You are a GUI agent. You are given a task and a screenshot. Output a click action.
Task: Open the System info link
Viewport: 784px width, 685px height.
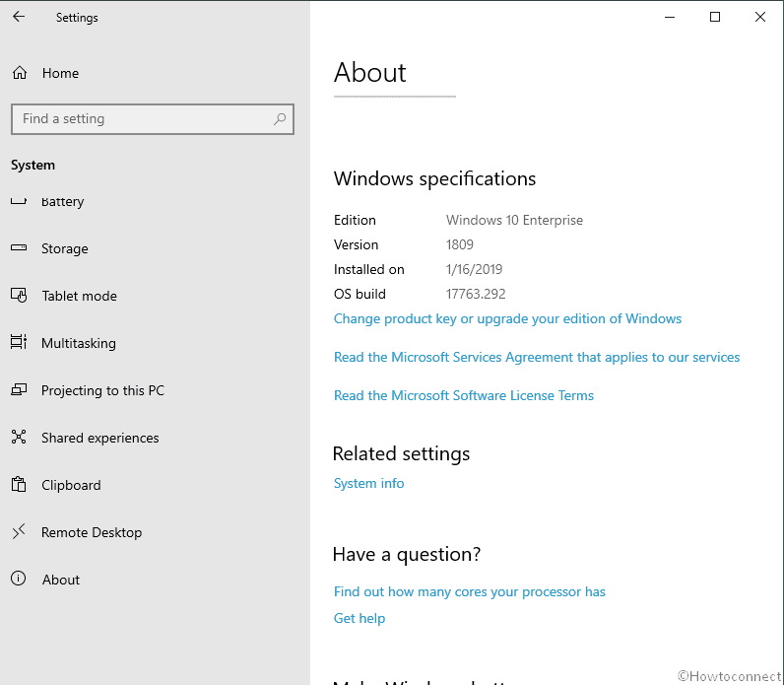(368, 483)
